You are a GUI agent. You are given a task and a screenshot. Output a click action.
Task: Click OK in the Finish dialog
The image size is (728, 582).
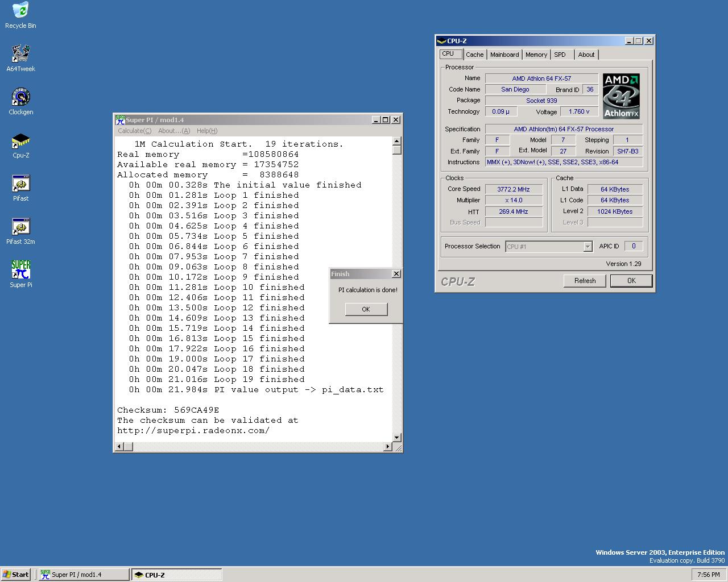[x=366, y=309]
